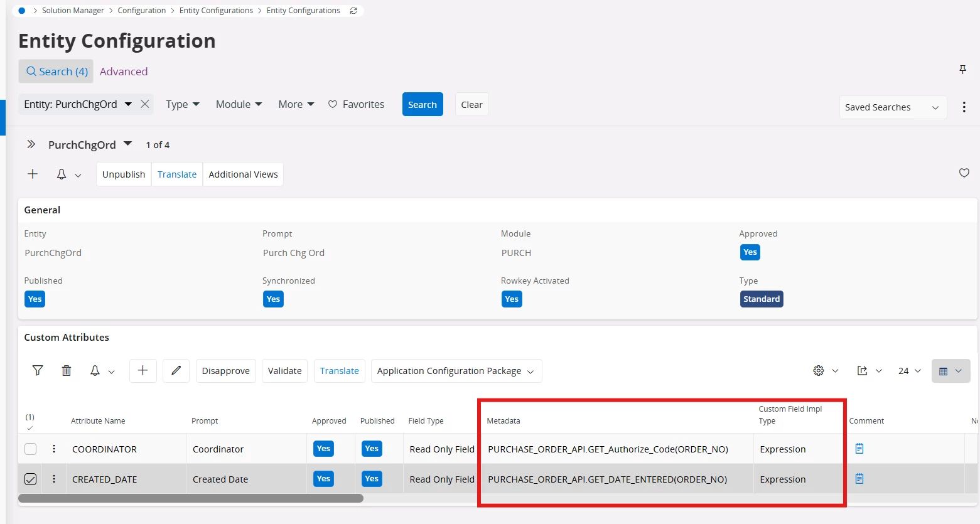Validate the selected custom attribute
Screen dimensions: 980x524
285,371
